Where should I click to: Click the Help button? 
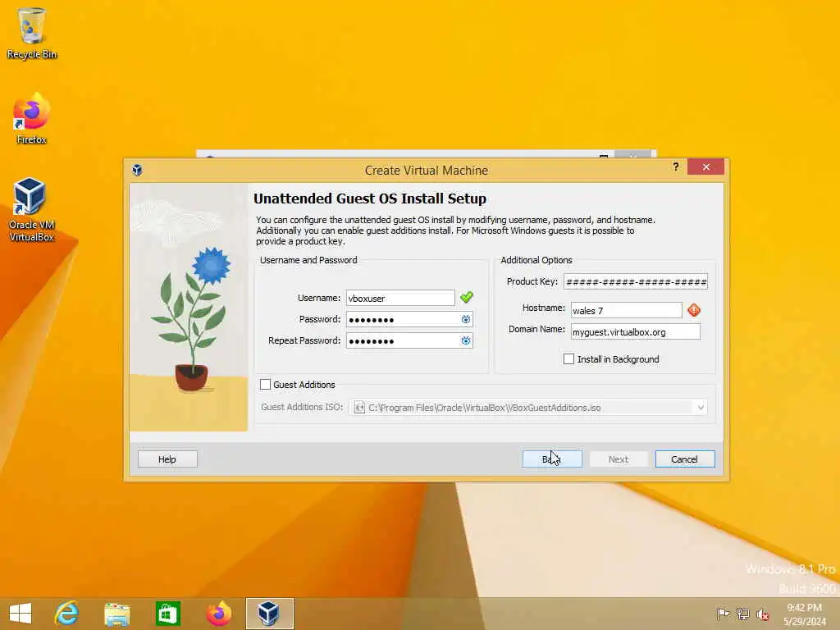click(x=167, y=459)
